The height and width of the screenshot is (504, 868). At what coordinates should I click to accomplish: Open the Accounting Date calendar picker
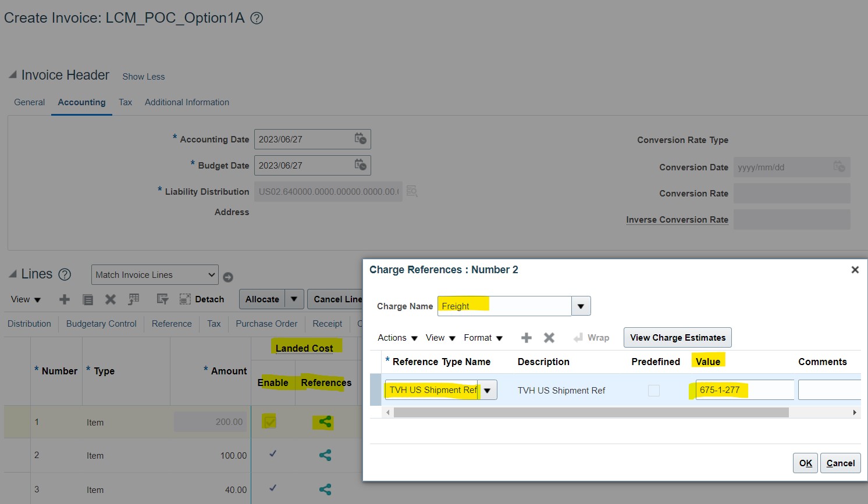click(360, 139)
